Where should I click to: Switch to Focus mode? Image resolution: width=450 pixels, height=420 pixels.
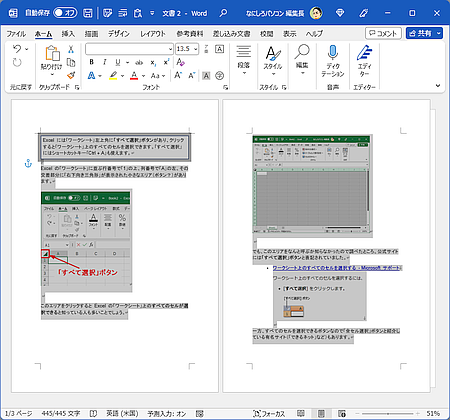269,414
